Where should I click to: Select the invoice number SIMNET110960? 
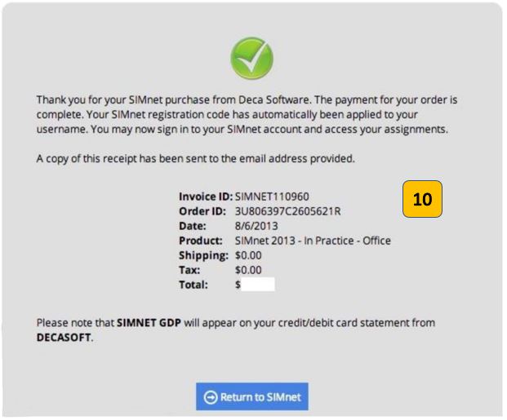click(272, 197)
